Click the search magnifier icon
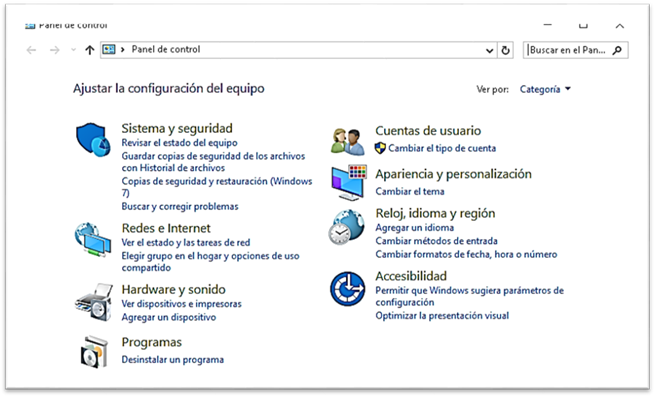Viewport: 656px width, 397px height. 617,50
